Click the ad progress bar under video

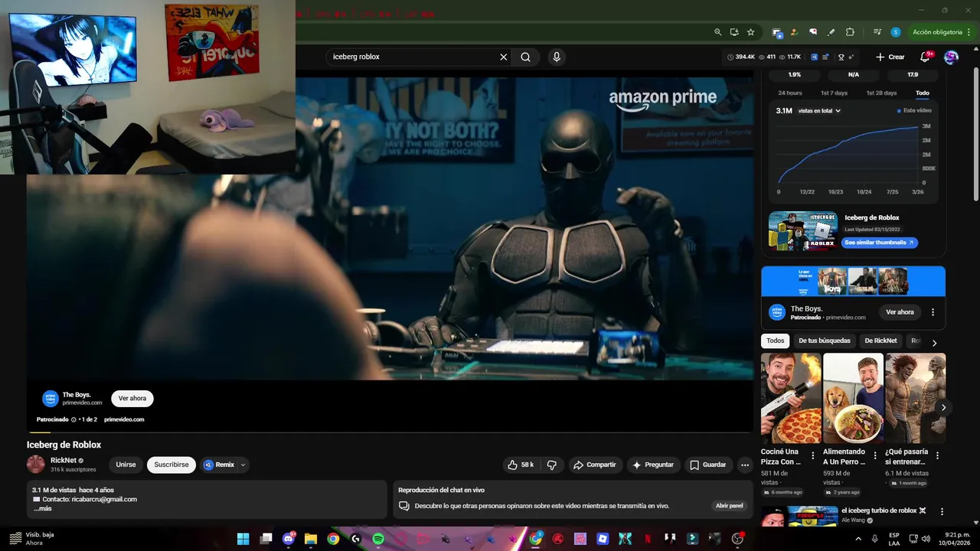[x=390, y=432]
